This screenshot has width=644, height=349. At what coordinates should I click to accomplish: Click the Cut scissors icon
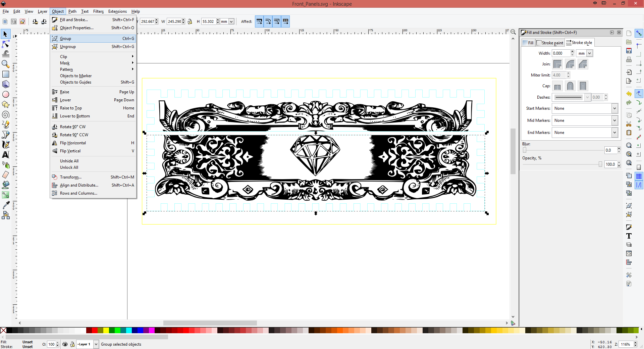629,124
